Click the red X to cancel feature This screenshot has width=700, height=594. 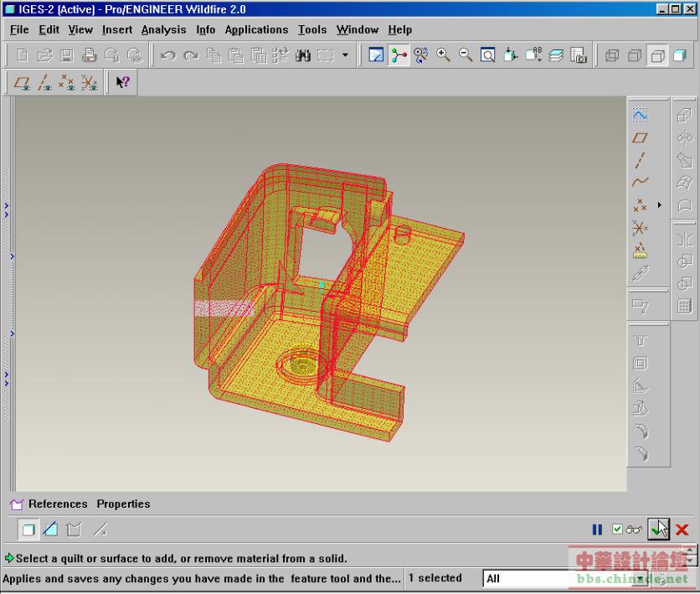click(x=682, y=529)
